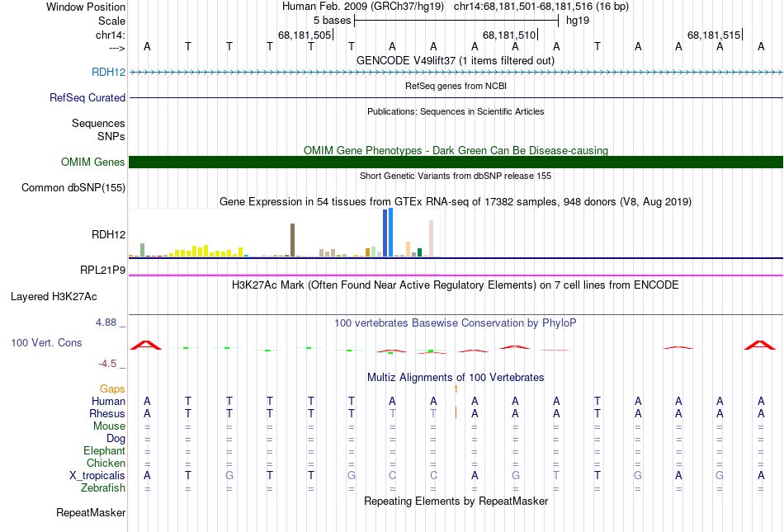The image size is (784, 532).
Task: Click the Scale label
Action: (x=111, y=21)
